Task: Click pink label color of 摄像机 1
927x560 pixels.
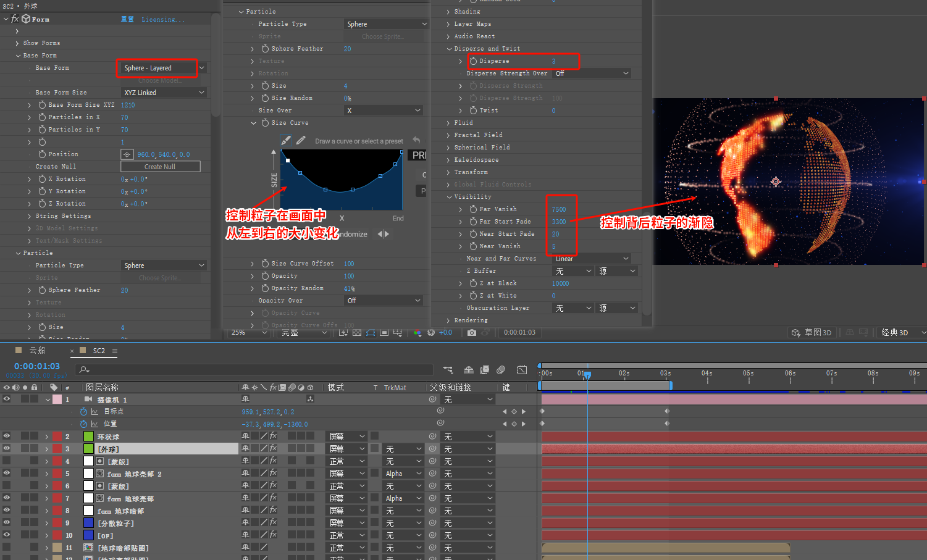Action: (x=57, y=399)
